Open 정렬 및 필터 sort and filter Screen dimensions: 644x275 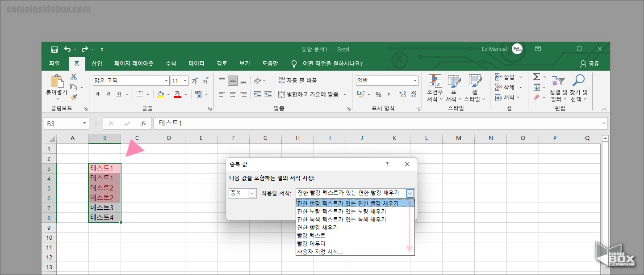tap(558, 89)
